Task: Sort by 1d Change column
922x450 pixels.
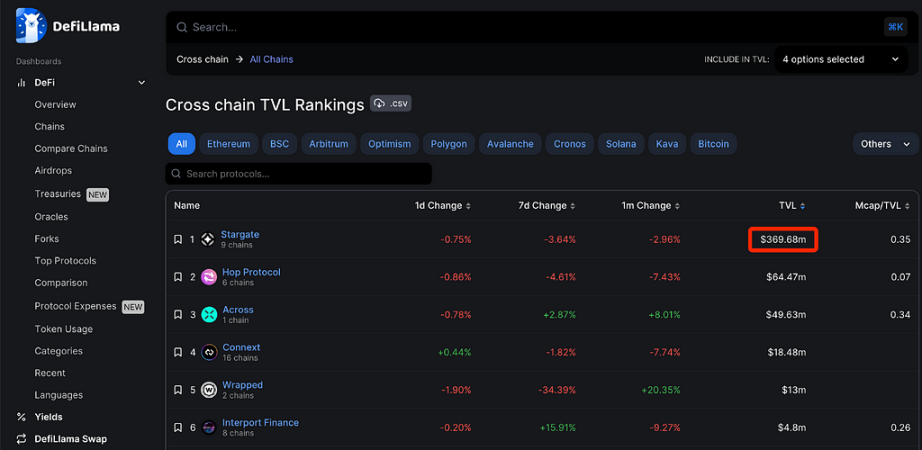Action: point(443,206)
